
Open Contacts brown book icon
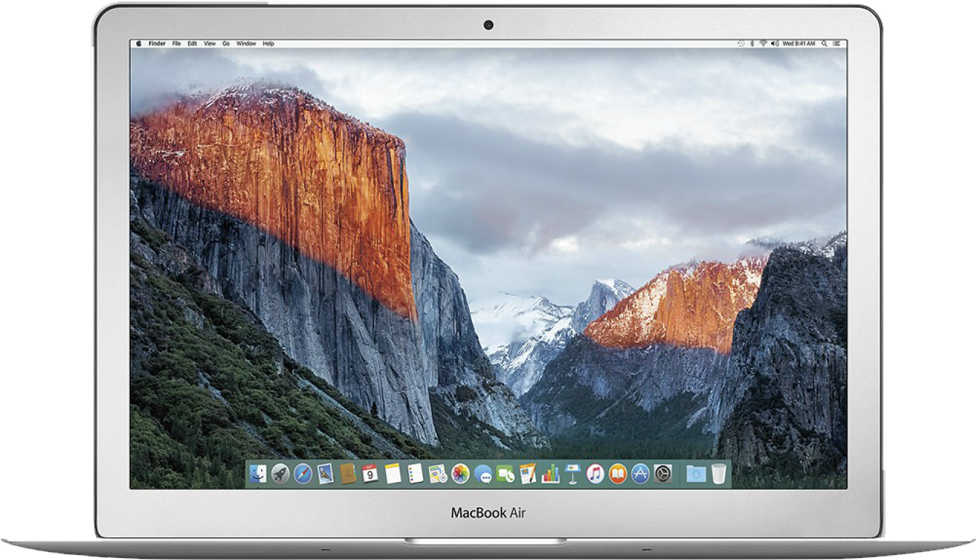[348, 474]
